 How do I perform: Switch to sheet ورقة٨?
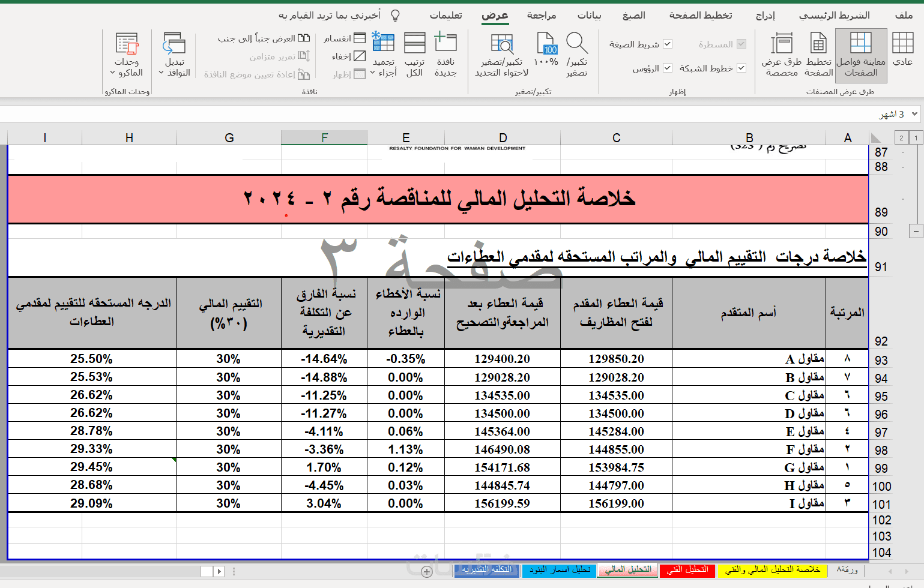click(x=847, y=570)
